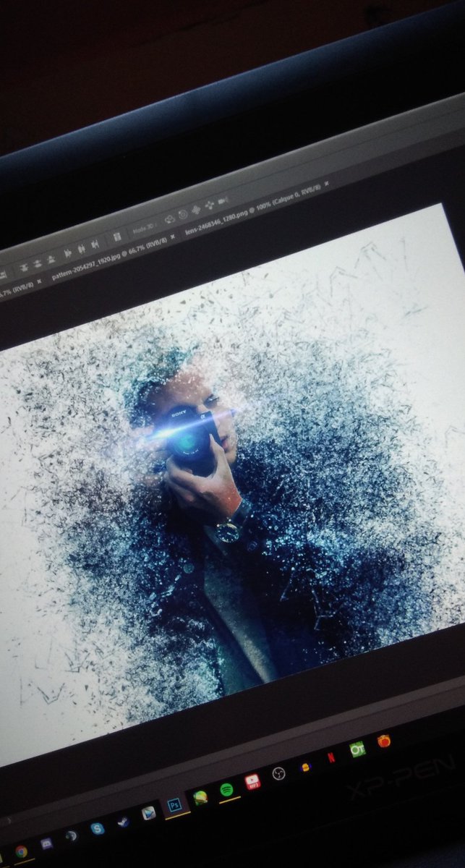465x868 pixels.
Task: Click the dispersion portrait canvas image
Action: (x=232, y=483)
